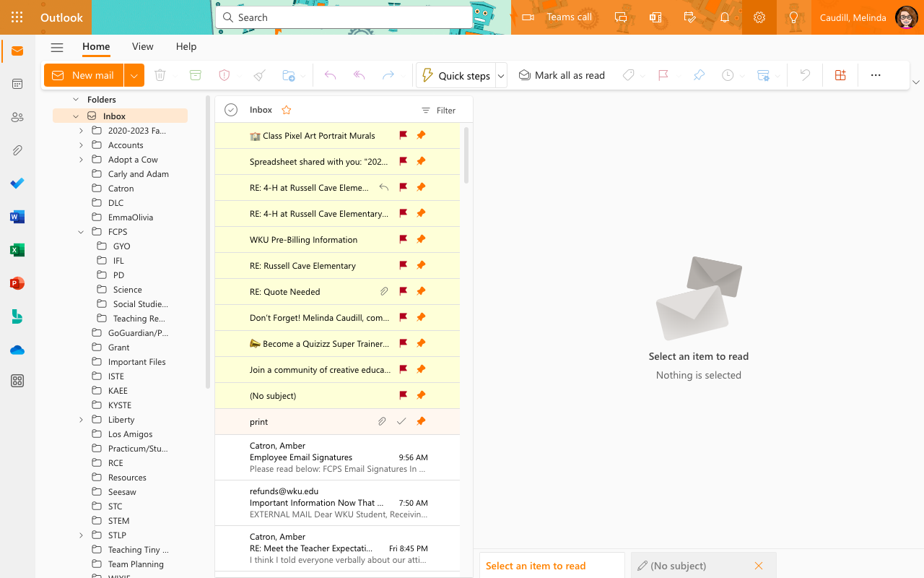Open Bookings from the sidebar
Viewport: 924px width, 578px height.
tap(17, 316)
